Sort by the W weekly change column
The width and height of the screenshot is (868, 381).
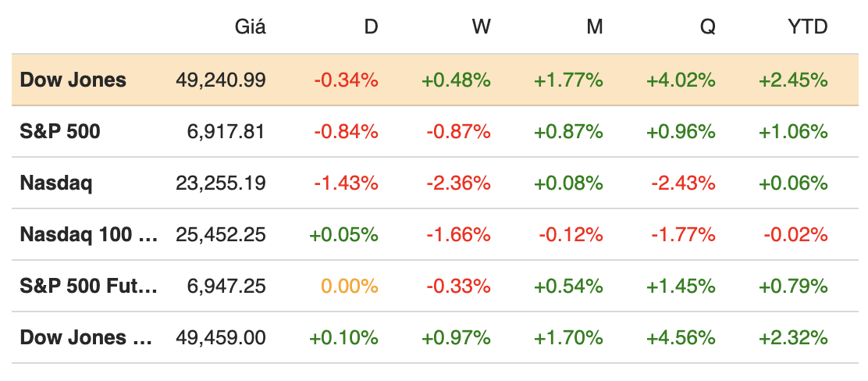[481, 27]
